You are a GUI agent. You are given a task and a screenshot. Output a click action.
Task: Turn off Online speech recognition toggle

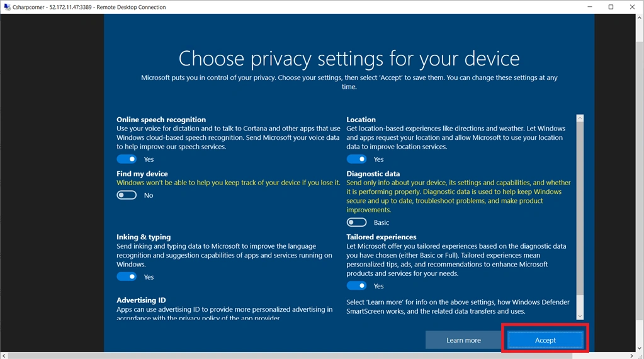click(127, 159)
